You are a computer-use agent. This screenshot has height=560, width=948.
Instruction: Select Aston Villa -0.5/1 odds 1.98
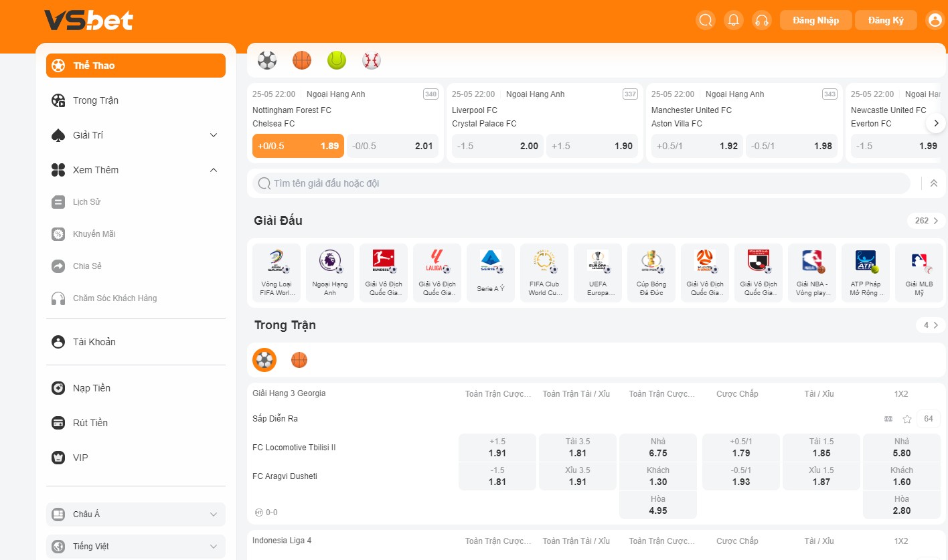791,146
